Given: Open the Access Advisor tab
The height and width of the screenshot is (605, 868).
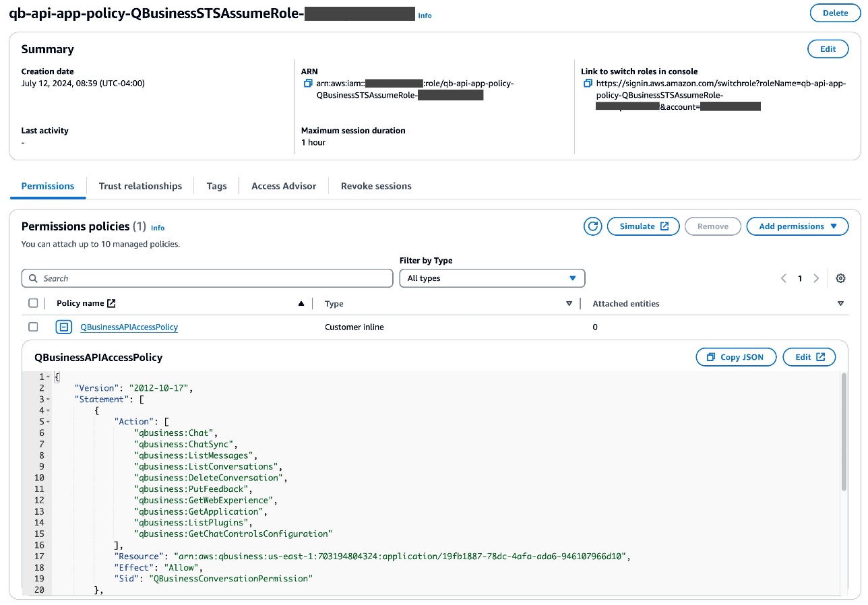Looking at the screenshot, I should 284,186.
